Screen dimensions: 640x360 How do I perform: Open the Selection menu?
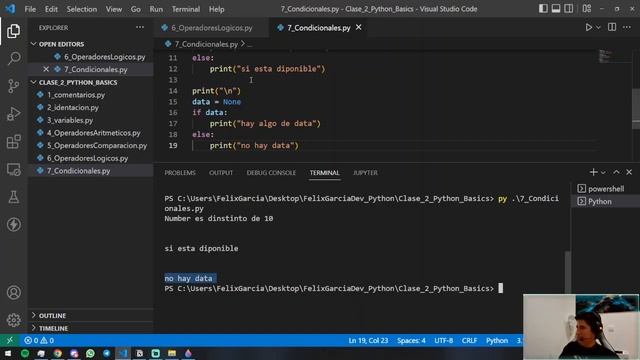(x=82, y=9)
